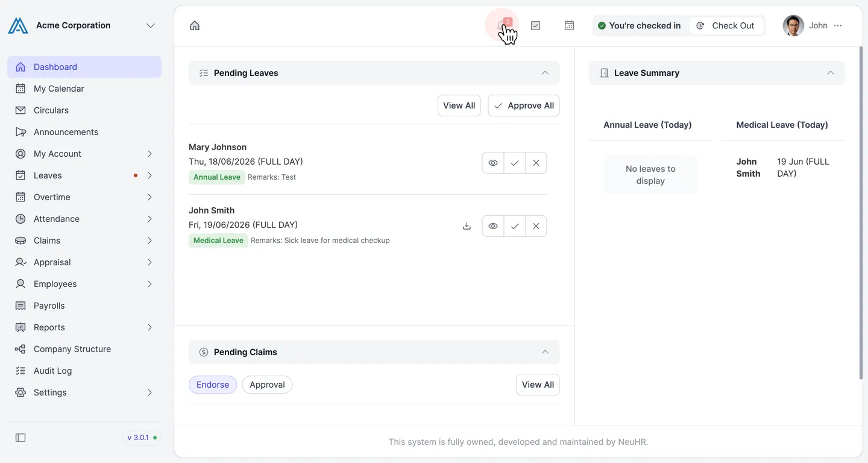868x463 pixels.
Task: Expand the Leaves submenu
Action: click(149, 175)
